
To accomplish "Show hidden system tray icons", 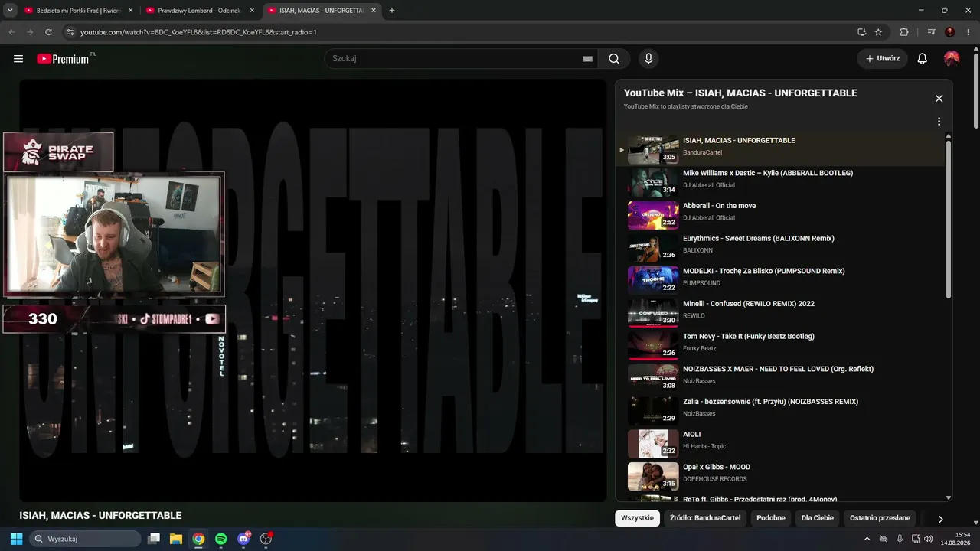I will [867, 539].
